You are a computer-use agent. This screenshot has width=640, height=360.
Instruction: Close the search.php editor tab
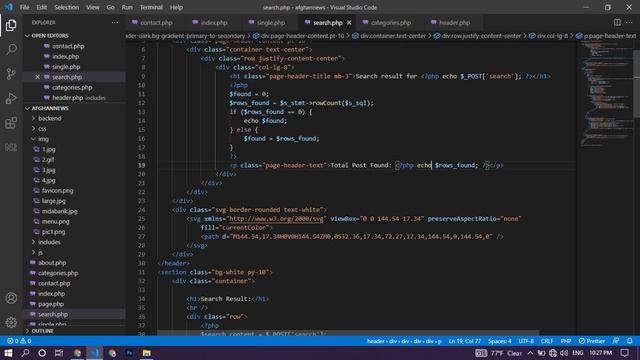coord(349,22)
